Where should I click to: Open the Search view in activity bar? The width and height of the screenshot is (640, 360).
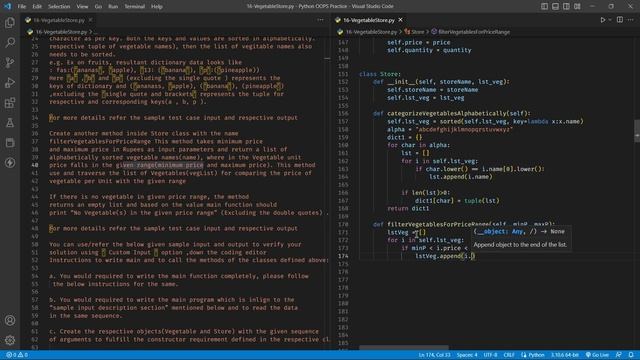click(x=10, y=42)
